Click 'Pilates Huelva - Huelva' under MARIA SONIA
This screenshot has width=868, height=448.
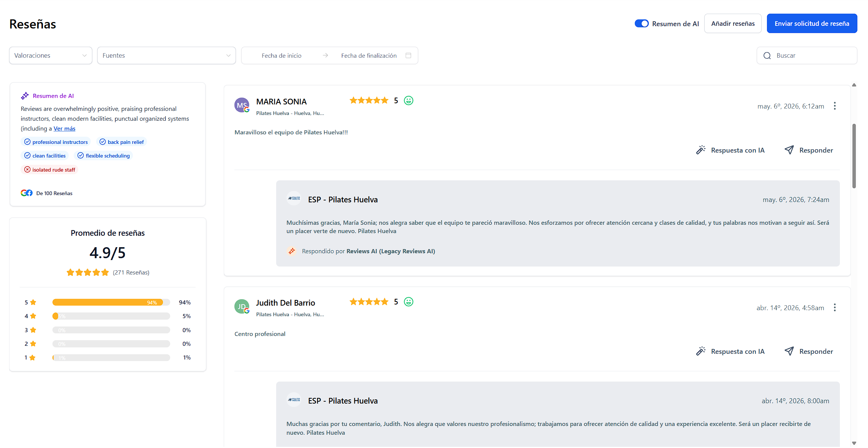click(x=290, y=113)
